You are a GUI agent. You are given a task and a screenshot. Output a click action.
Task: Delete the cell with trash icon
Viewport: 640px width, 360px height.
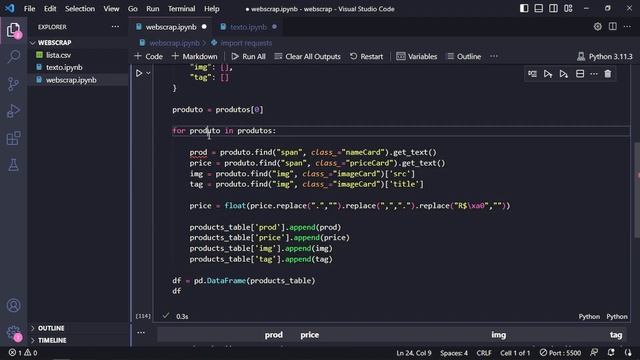pos(608,74)
